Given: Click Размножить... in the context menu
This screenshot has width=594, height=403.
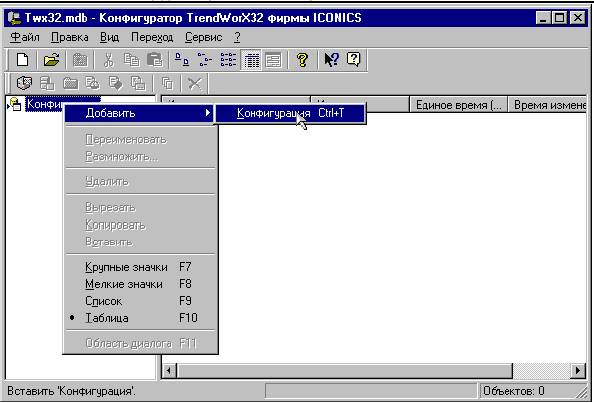Looking at the screenshot, I should point(140,156).
